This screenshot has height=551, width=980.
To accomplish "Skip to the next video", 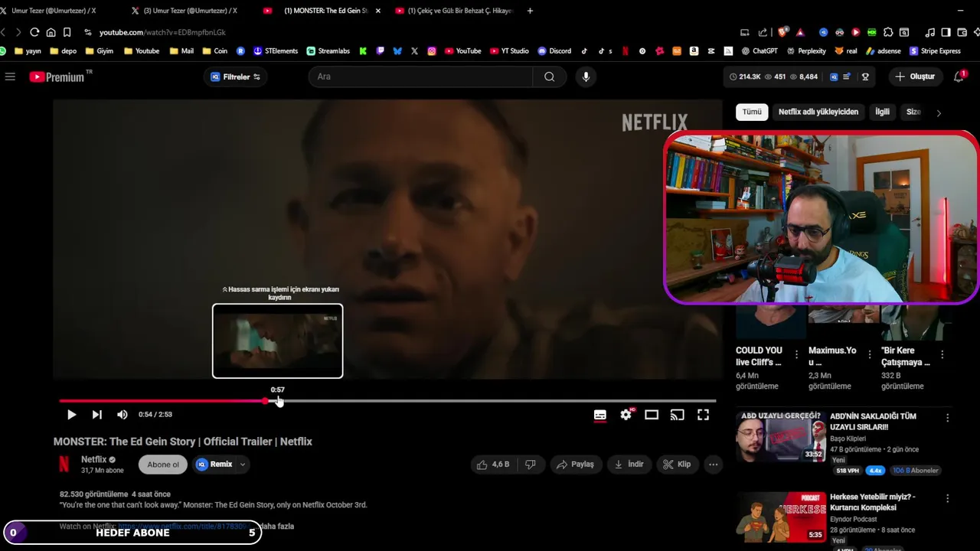I will tap(96, 415).
